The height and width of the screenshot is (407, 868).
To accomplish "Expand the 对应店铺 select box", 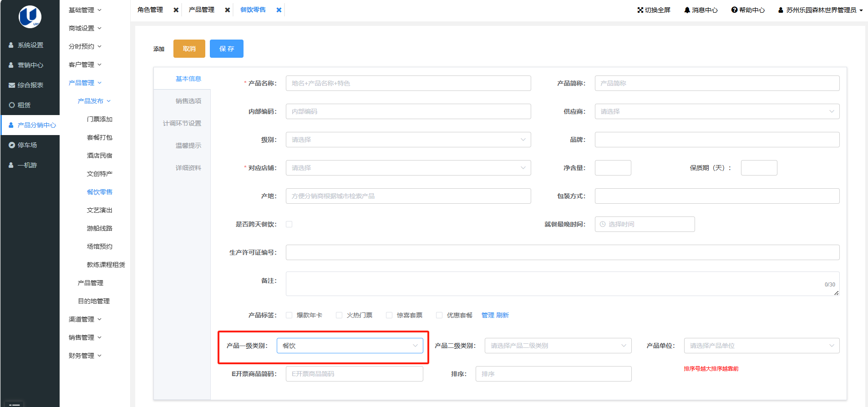I will tap(408, 168).
